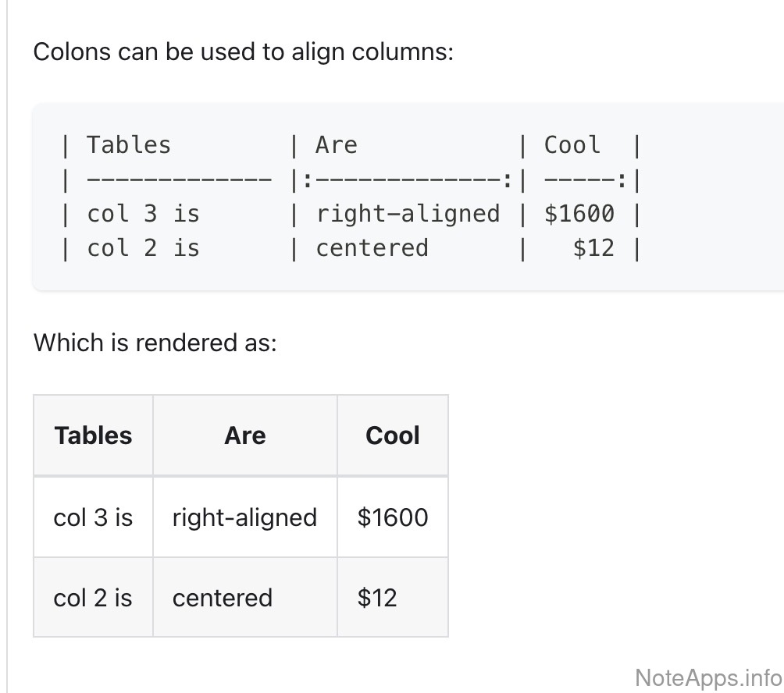Click the "Colons can be used" paragraph
The image size is (784, 693).
pyautogui.click(x=243, y=53)
